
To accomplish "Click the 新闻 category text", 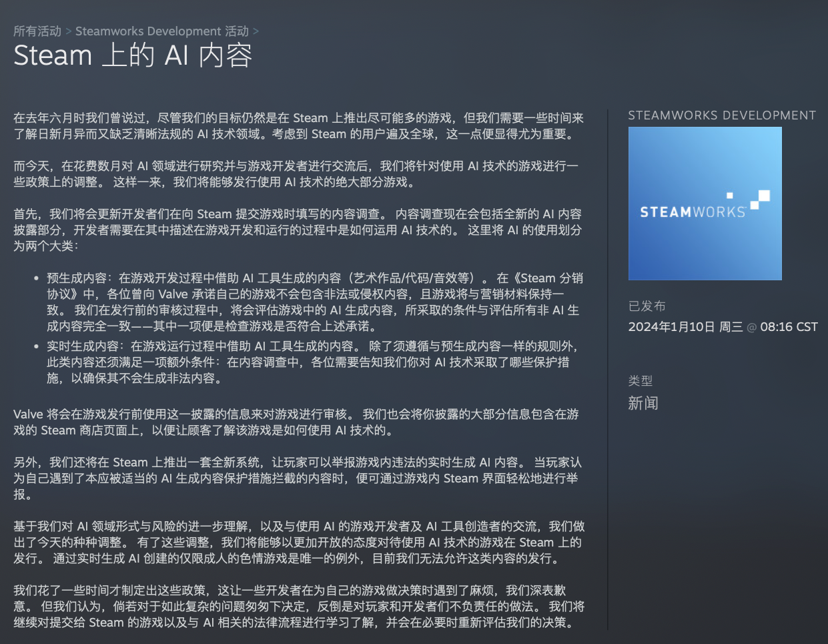I will (x=643, y=403).
